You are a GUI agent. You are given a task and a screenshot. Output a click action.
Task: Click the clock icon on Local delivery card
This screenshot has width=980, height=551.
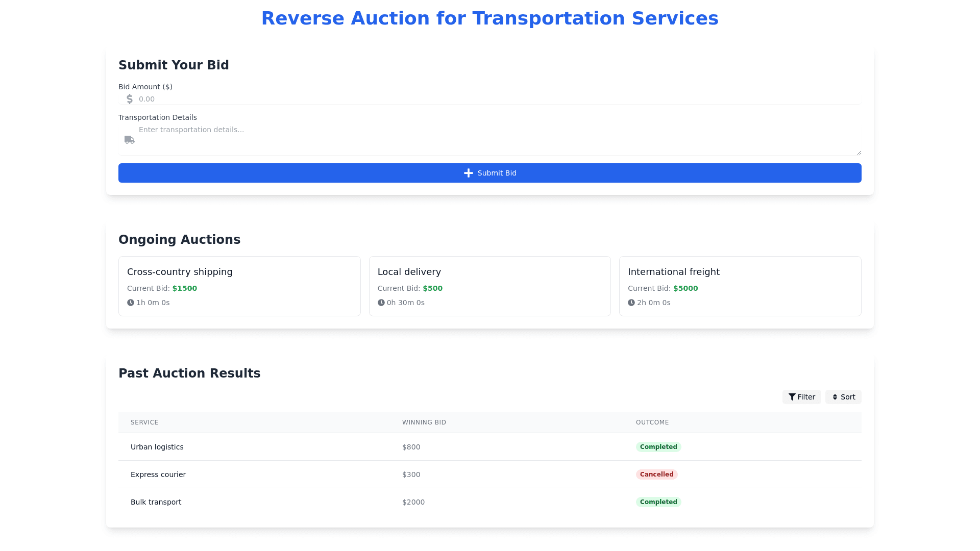(x=381, y=303)
